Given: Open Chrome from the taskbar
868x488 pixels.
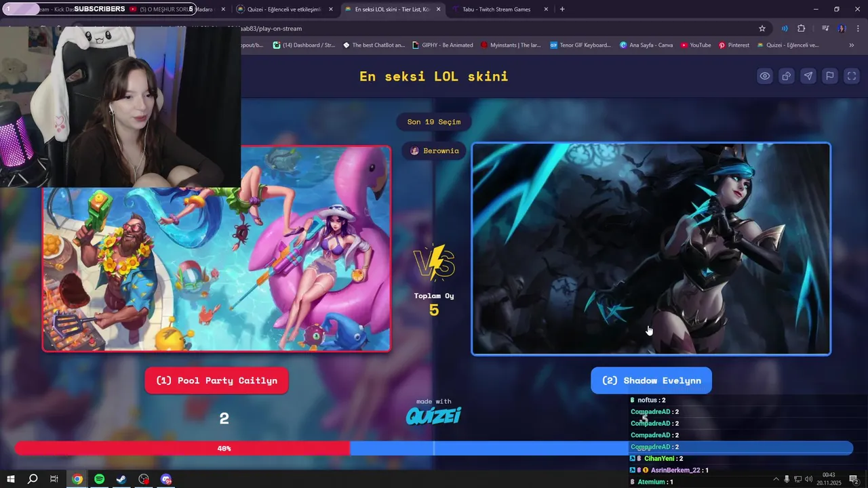Looking at the screenshot, I should coord(77,479).
